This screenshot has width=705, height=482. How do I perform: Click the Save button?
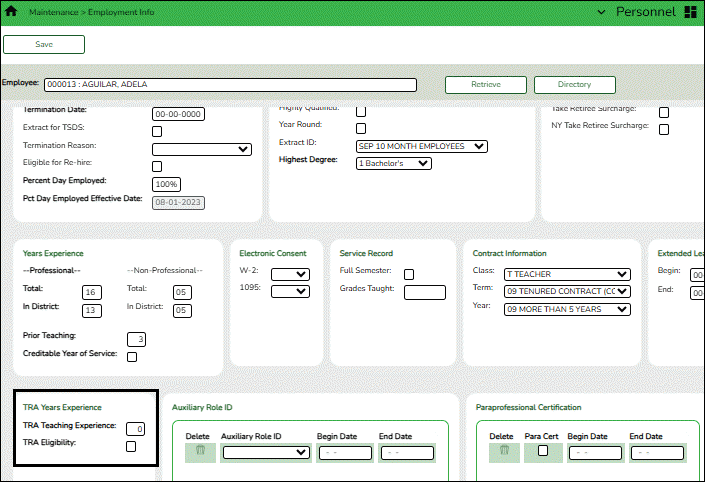[44, 44]
